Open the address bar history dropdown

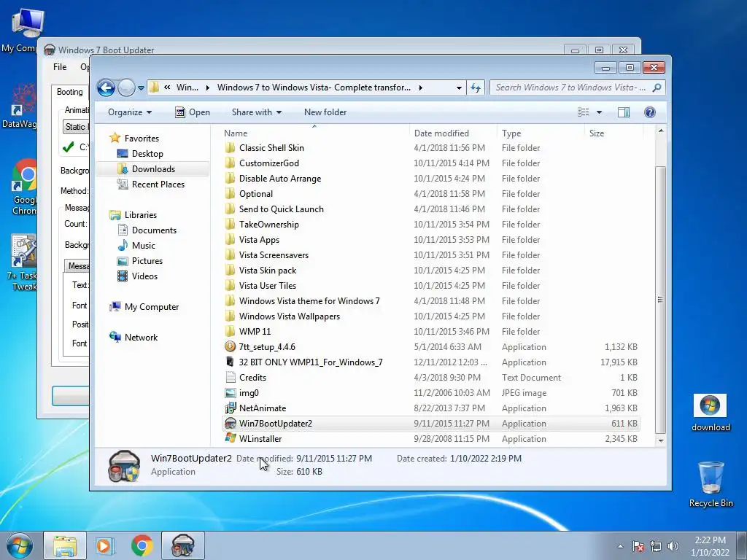[459, 87]
